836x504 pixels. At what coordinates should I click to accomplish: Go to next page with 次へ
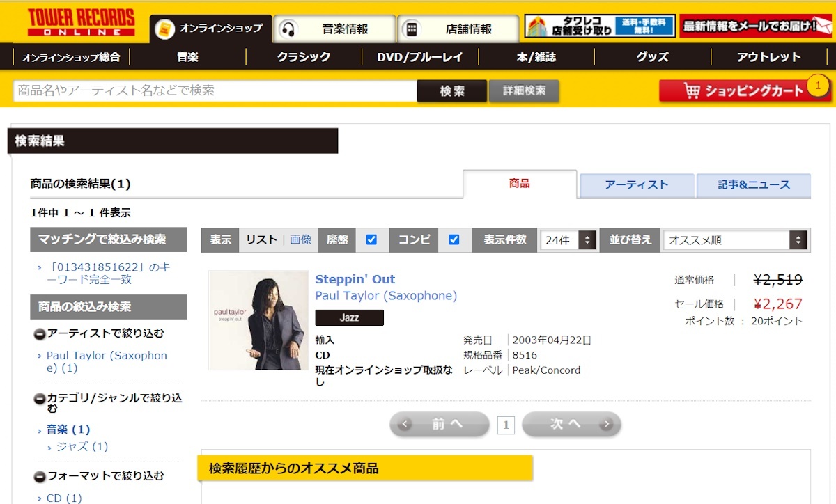571,424
